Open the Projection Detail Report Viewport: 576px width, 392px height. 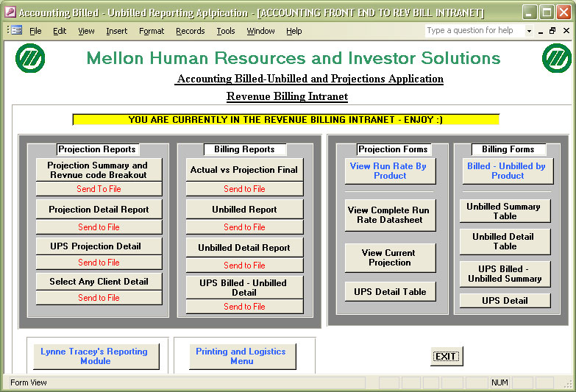coord(99,210)
